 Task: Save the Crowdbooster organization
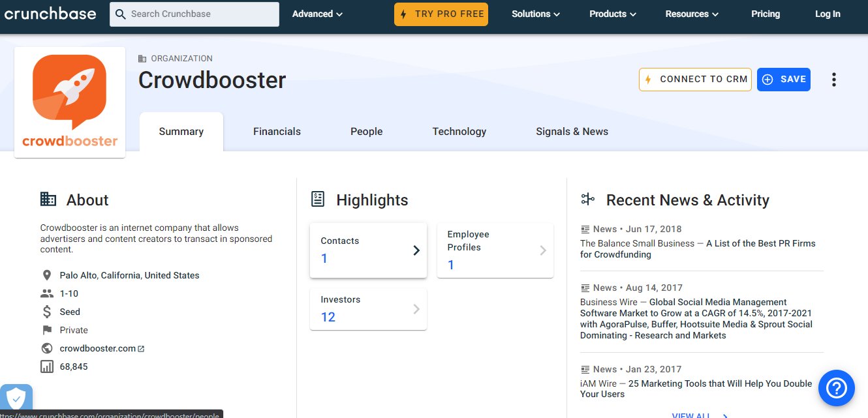[784, 80]
